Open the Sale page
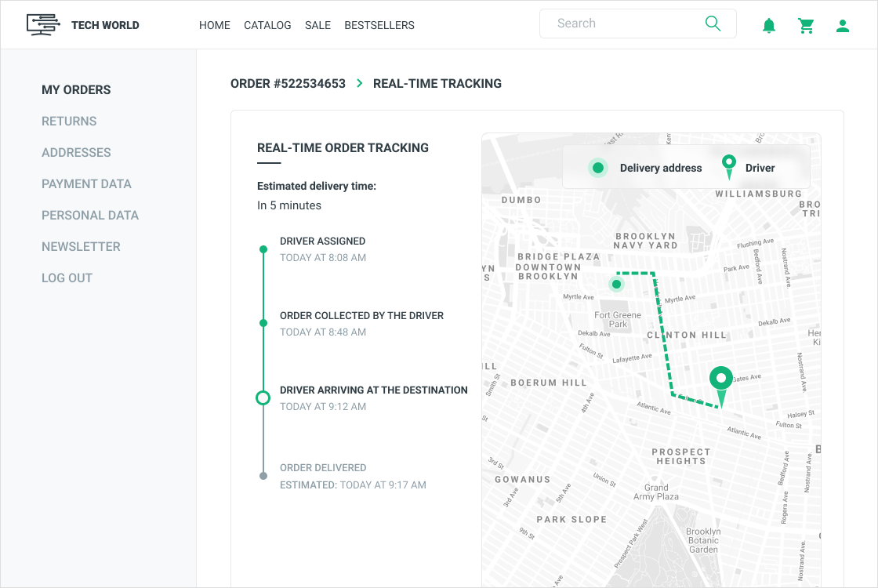 317,25
